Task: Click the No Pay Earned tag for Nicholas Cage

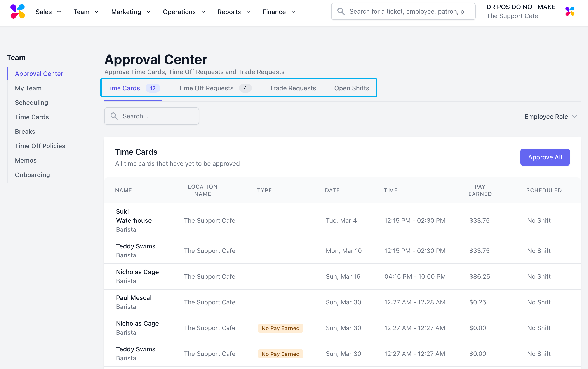Action: click(280, 328)
